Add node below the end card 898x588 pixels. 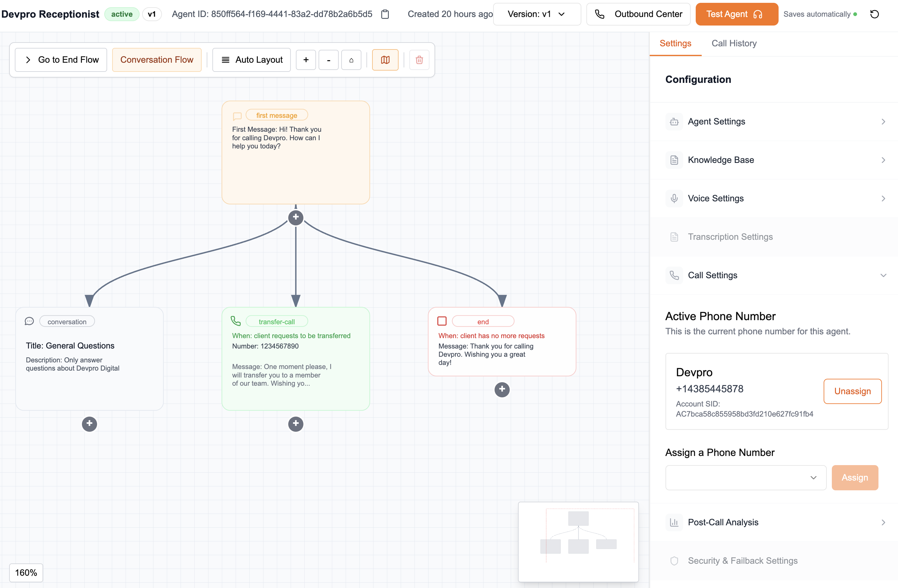tap(502, 389)
